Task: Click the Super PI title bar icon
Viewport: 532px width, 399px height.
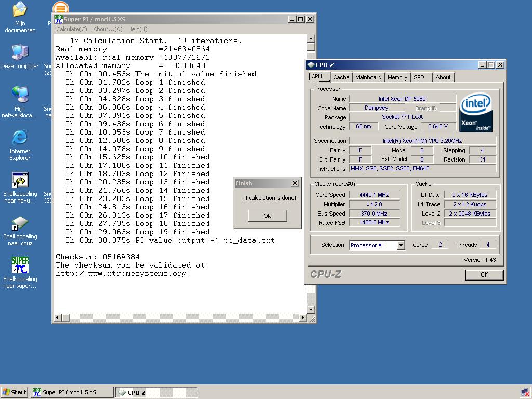Action: pos(58,19)
